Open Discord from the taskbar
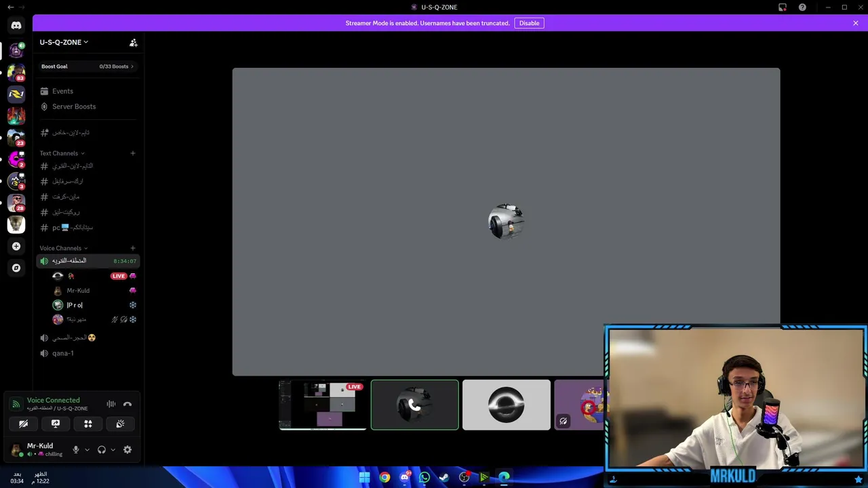The image size is (868, 488). 405,477
